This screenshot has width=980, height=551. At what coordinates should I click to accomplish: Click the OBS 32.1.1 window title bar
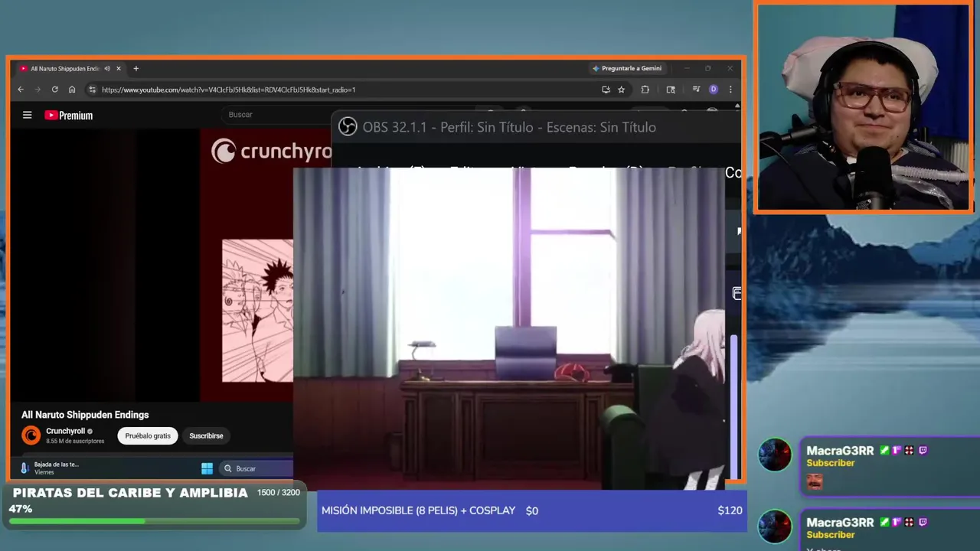tap(536, 127)
